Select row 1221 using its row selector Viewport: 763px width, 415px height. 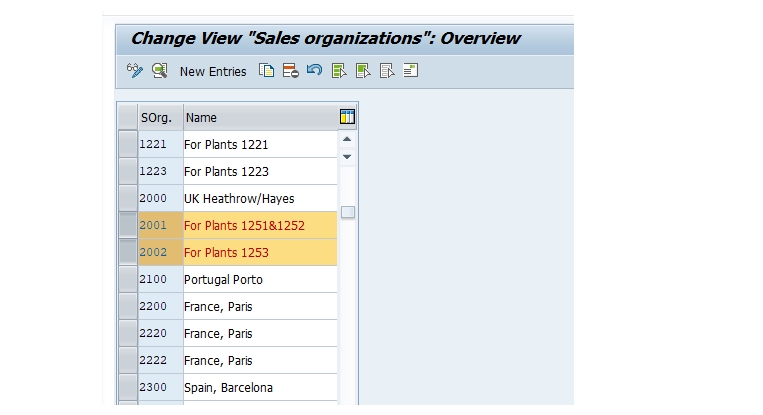tap(128, 144)
